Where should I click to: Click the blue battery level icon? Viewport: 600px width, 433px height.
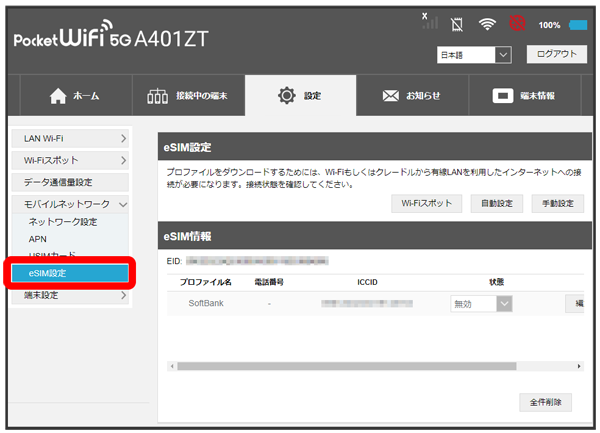pyautogui.click(x=578, y=24)
